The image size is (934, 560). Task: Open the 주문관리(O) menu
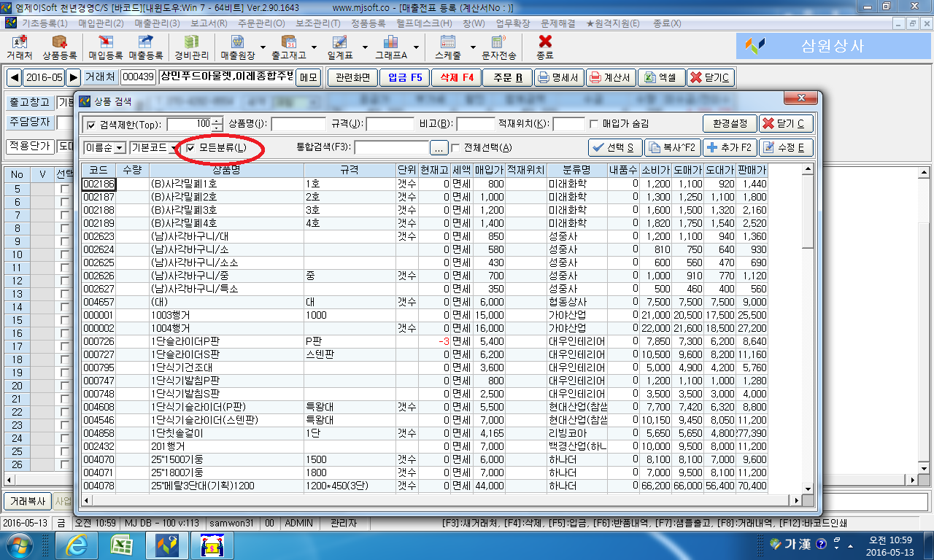coord(260,23)
